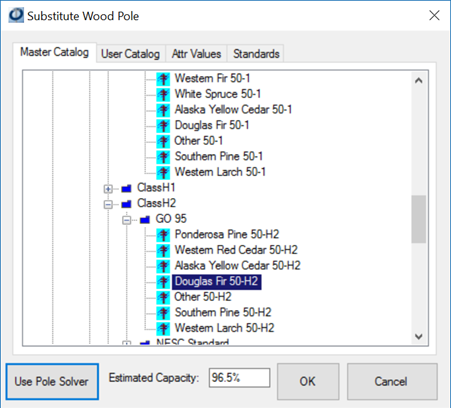Cancel the pole substitution dialog
Screen dimensions: 451x408
click(392, 381)
